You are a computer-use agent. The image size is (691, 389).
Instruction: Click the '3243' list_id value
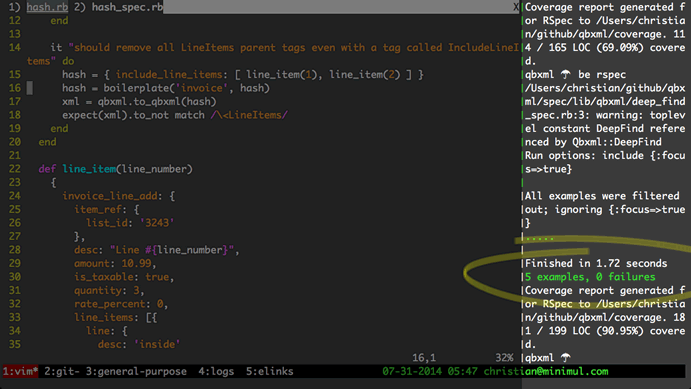157,223
